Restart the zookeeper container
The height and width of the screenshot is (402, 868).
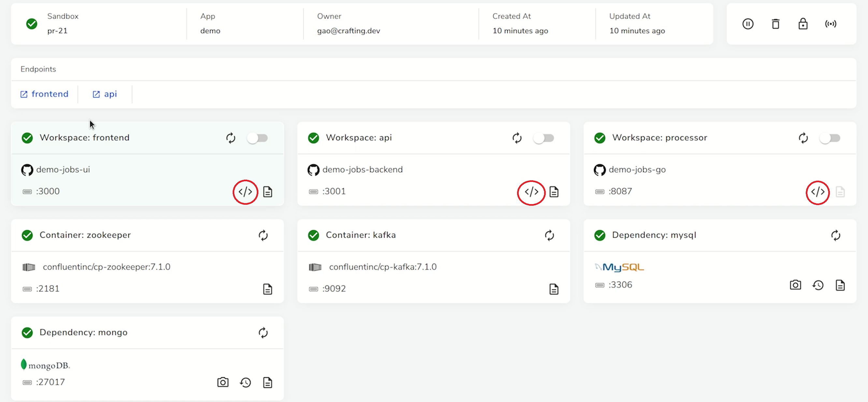pyautogui.click(x=263, y=235)
